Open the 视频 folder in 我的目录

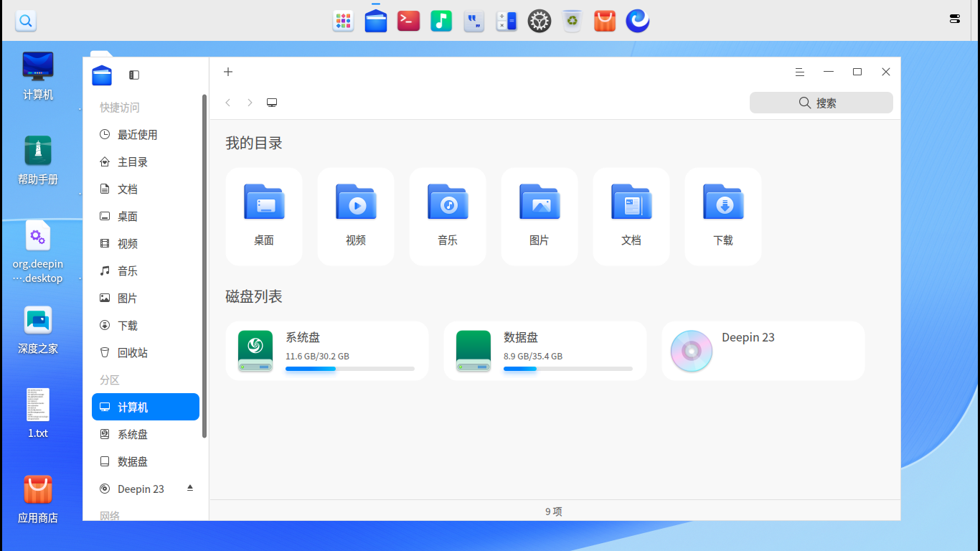[x=356, y=216]
